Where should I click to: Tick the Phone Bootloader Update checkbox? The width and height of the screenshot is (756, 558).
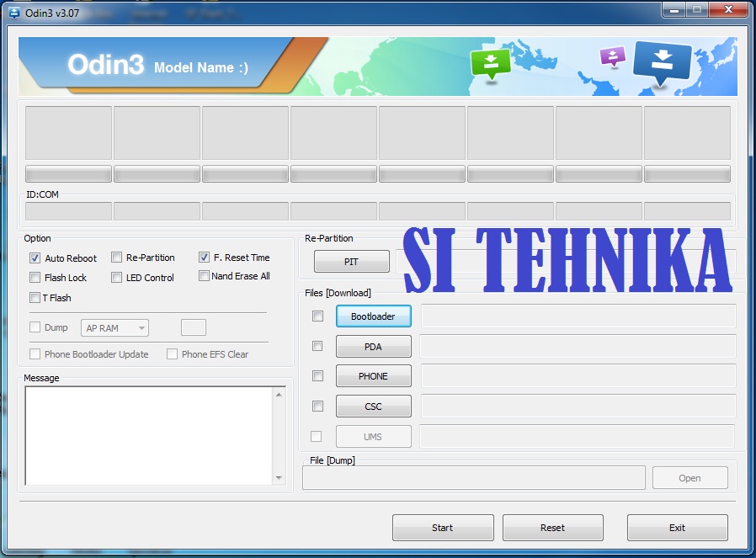pyautogui.click(x=35, y=354)
